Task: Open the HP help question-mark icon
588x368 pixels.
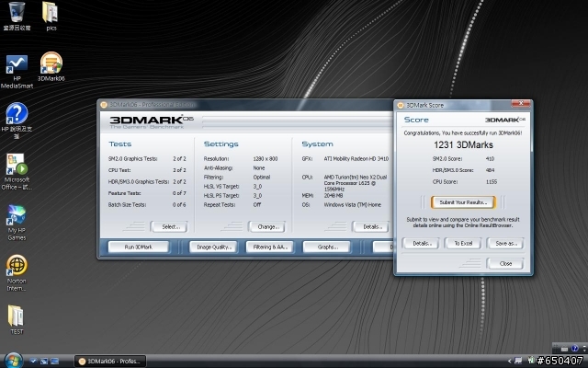Action: (x=17, y=113)
